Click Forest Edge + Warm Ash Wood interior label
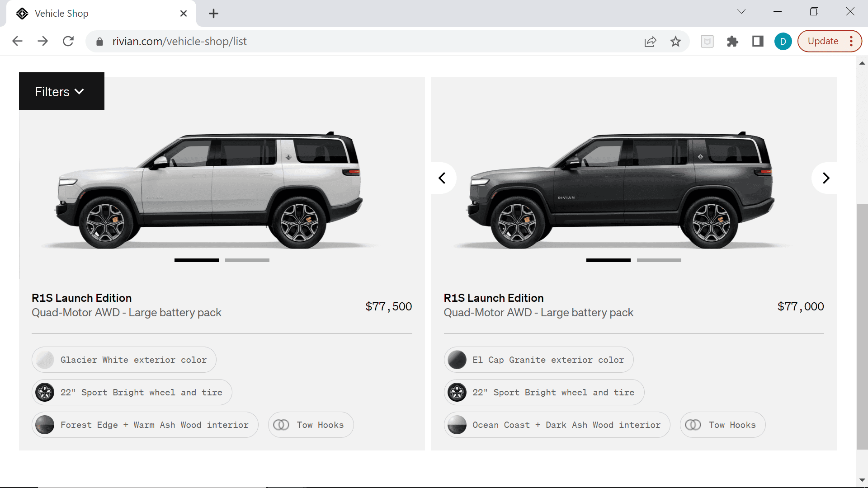The image size is (868, 488). click(155, 425)
